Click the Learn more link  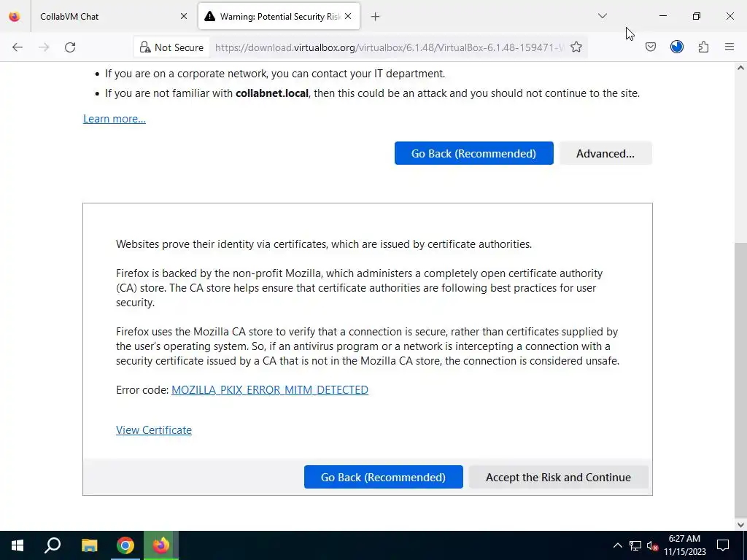tap(115, 119)
